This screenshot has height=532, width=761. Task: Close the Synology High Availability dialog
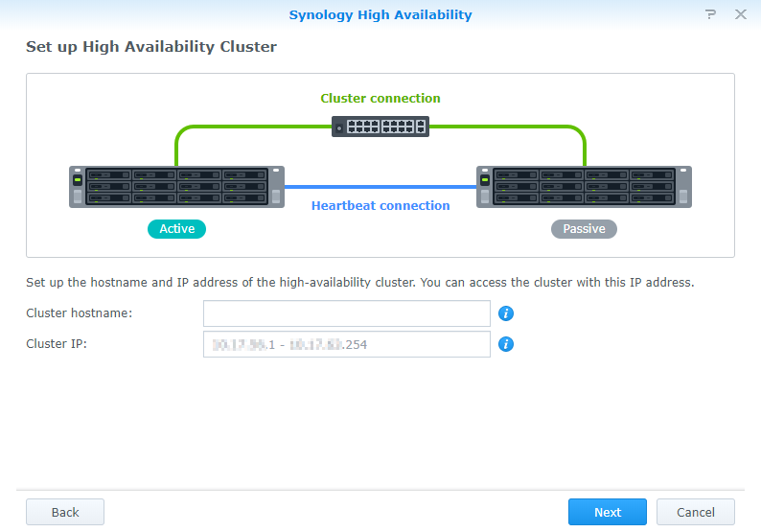pyautogui.click(x=741, y=14)
